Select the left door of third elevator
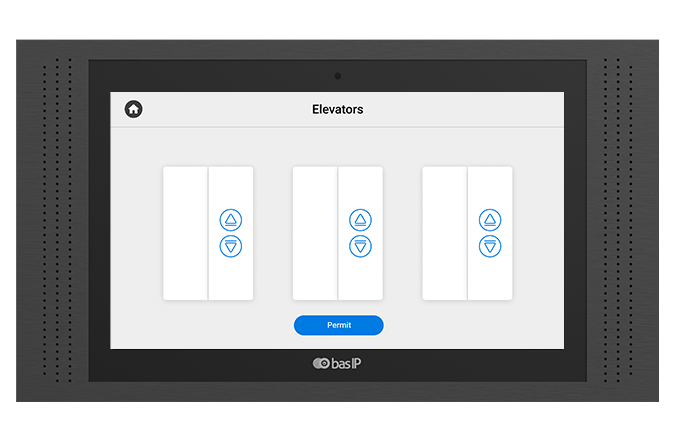The height and width of the screenshot is (442, 676). pyautogui.click(x=445, y=233)
